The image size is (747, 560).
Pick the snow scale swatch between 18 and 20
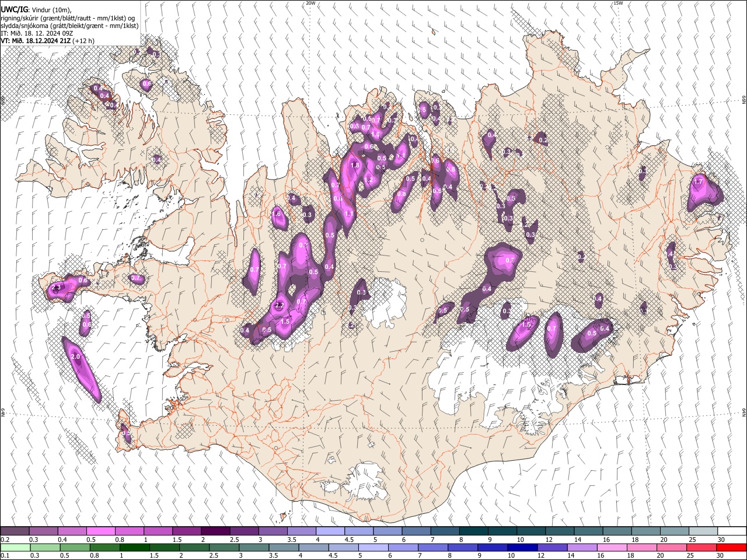[645, 531]
